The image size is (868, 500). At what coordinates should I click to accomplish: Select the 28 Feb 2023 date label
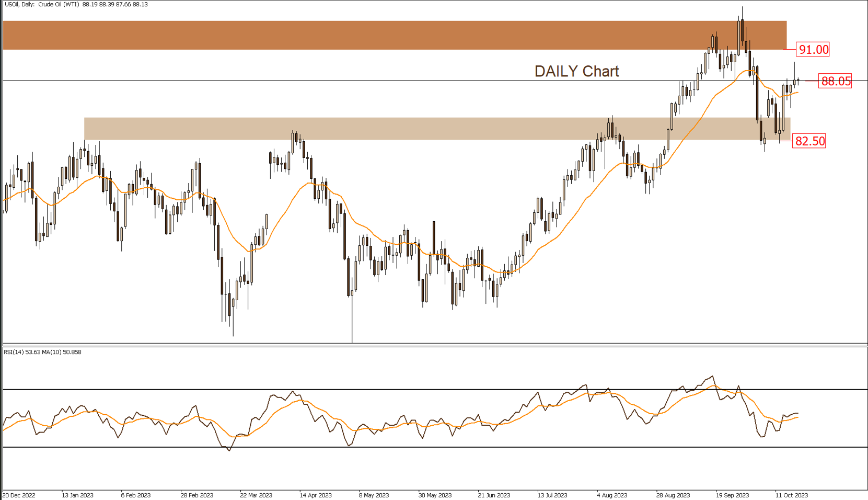pyautogui.click(x=196, y=495)
